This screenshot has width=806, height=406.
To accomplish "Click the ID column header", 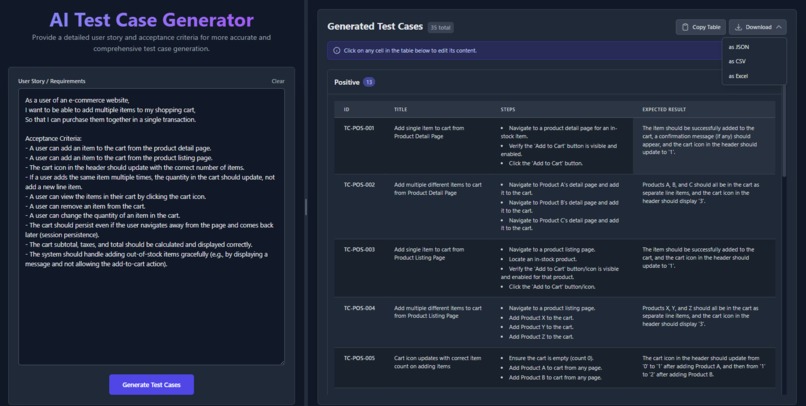I will click(x=346, y=109).
